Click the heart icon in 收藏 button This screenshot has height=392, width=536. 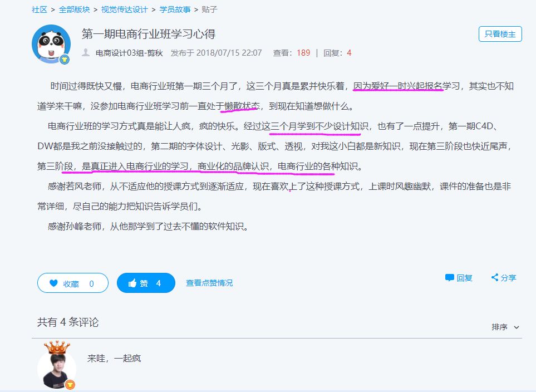click(53, 283)
